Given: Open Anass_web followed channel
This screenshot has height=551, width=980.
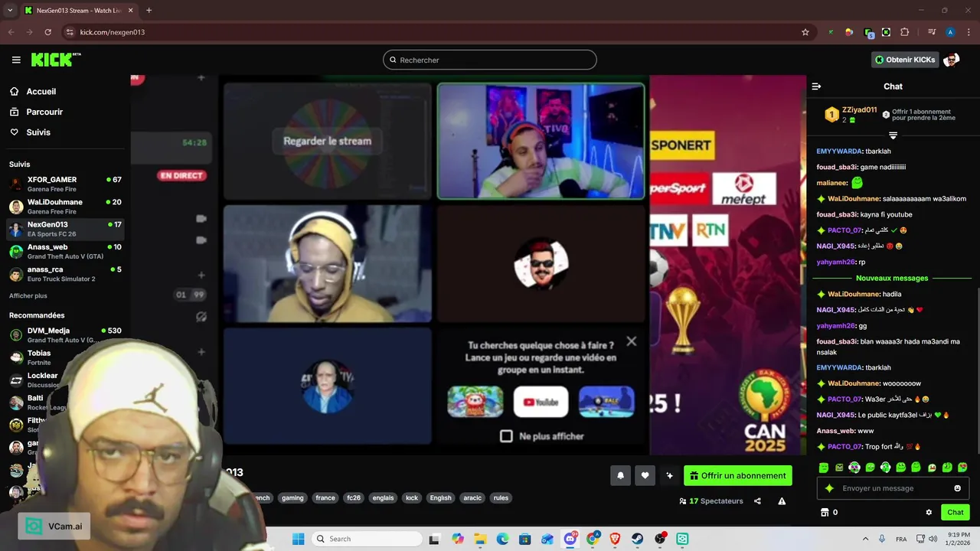Looking at the screenshot, I should tap(65, 252).
